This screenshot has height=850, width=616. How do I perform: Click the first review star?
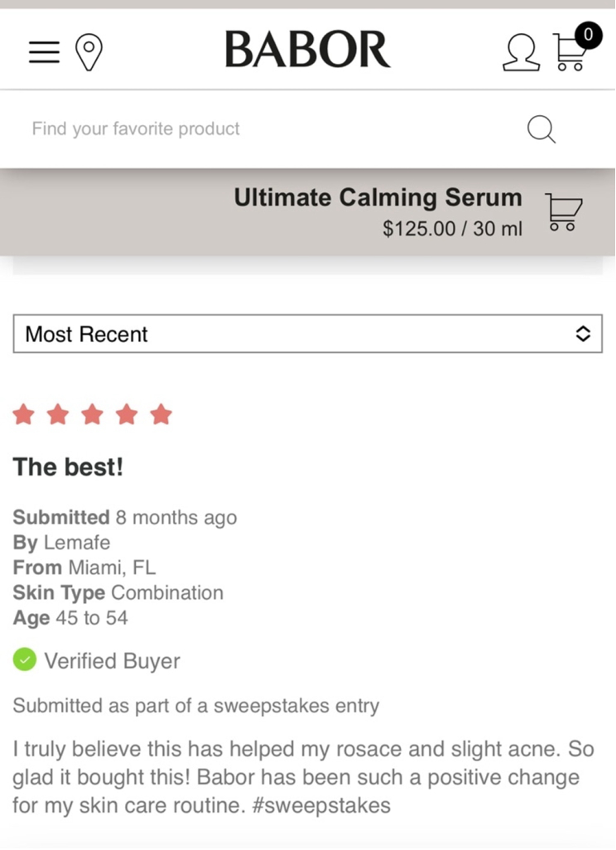coord(23,415)
